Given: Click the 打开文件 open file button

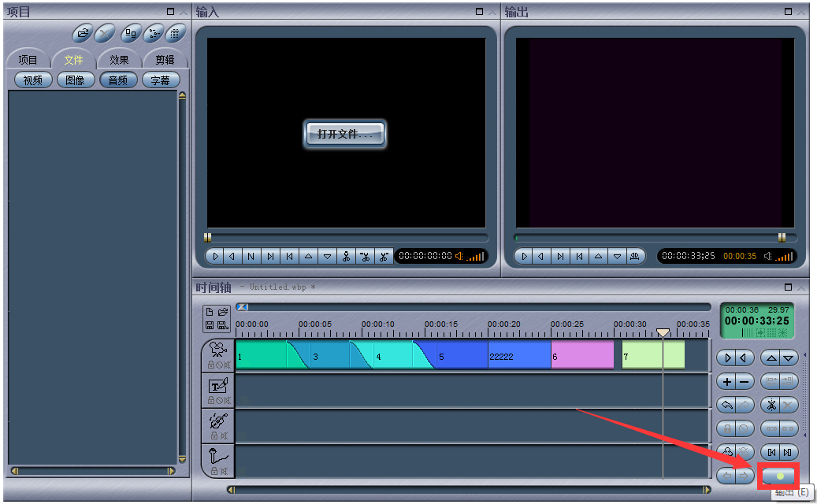Looking at the screenshot, I should point(345,134).
